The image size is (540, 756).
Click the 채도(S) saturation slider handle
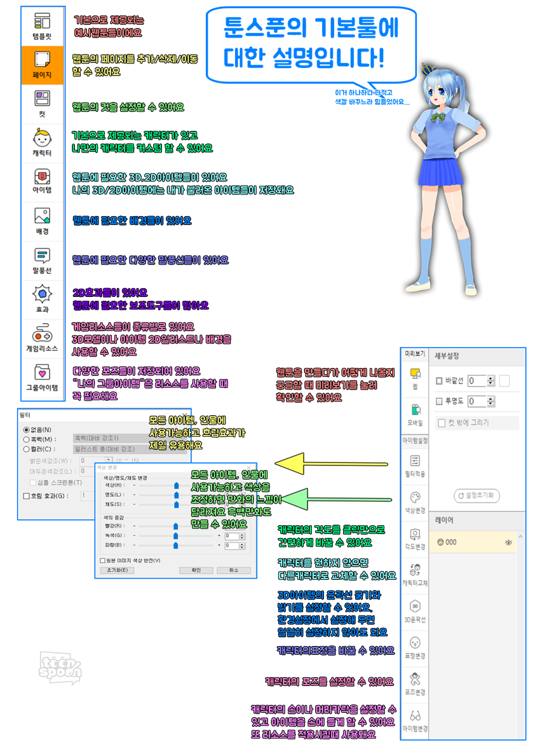coord(177,504)
